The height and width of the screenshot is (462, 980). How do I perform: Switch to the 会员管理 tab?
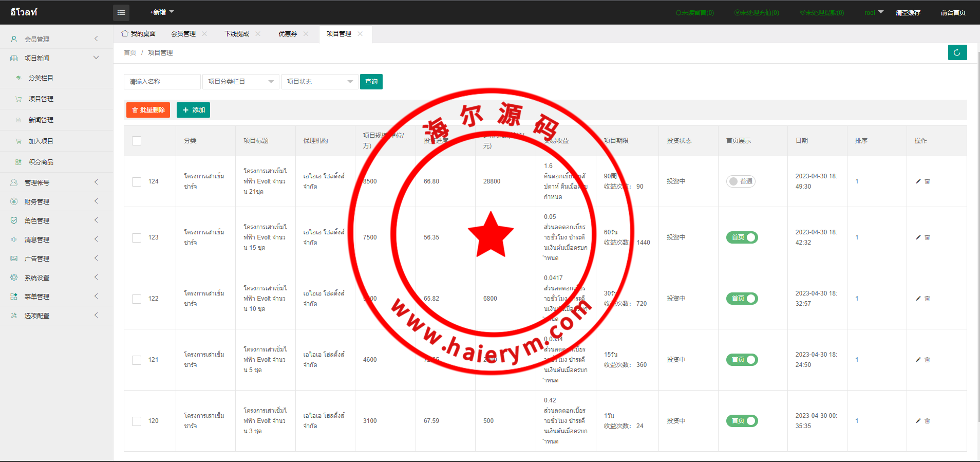tap(183, 34)
